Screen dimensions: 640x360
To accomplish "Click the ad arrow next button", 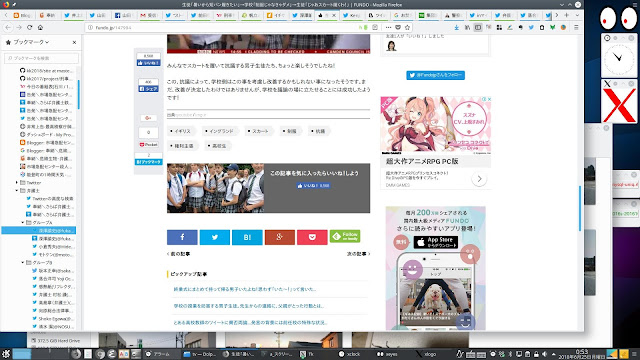I will (479, 179).
